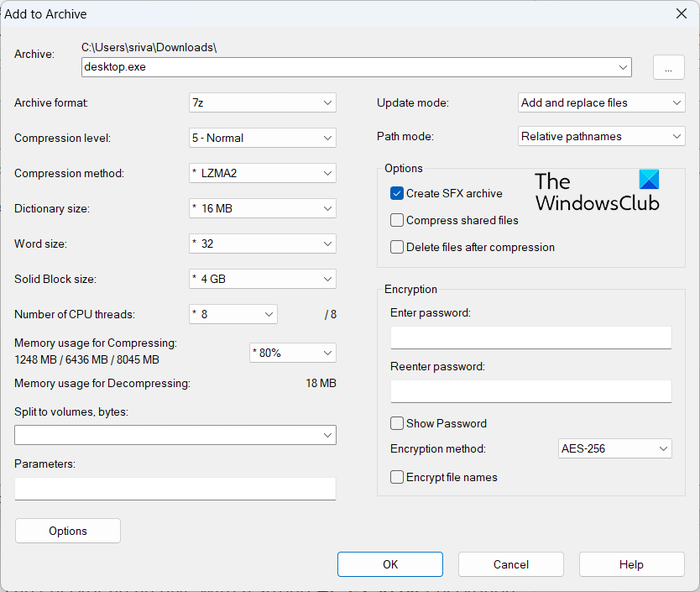
Task: Click the browse (...) button for archive path
Action: point(668,67)
